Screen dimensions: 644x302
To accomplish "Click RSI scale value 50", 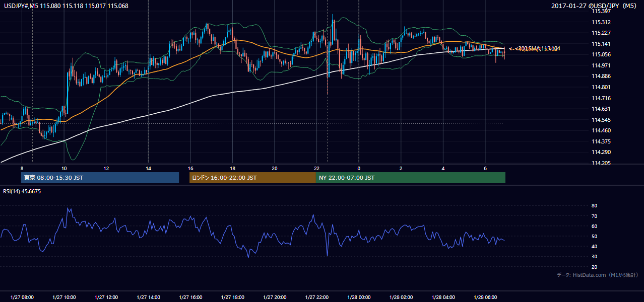I will 595,236.
